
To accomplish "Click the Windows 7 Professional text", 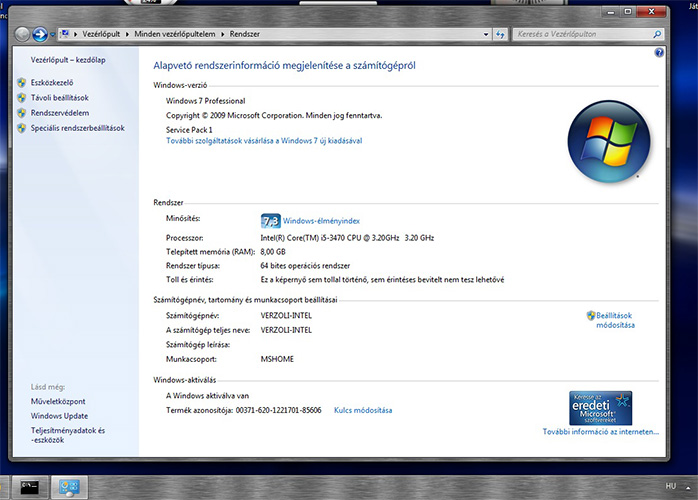I will (x=205, y=101).
